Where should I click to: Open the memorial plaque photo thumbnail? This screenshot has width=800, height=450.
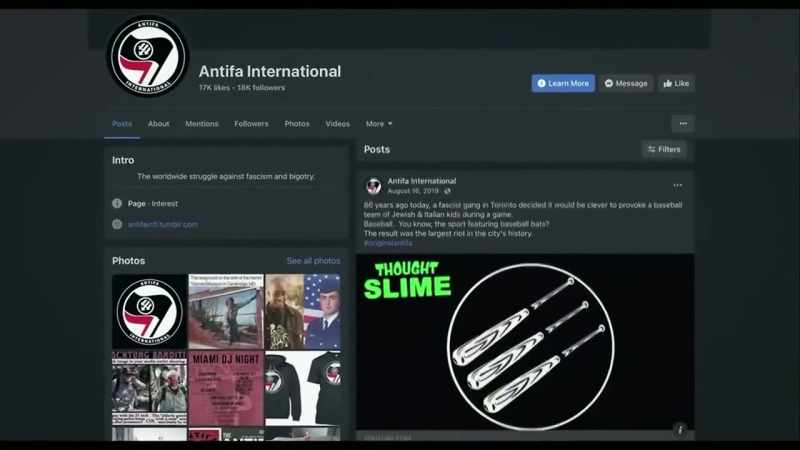tap(226, 311)
